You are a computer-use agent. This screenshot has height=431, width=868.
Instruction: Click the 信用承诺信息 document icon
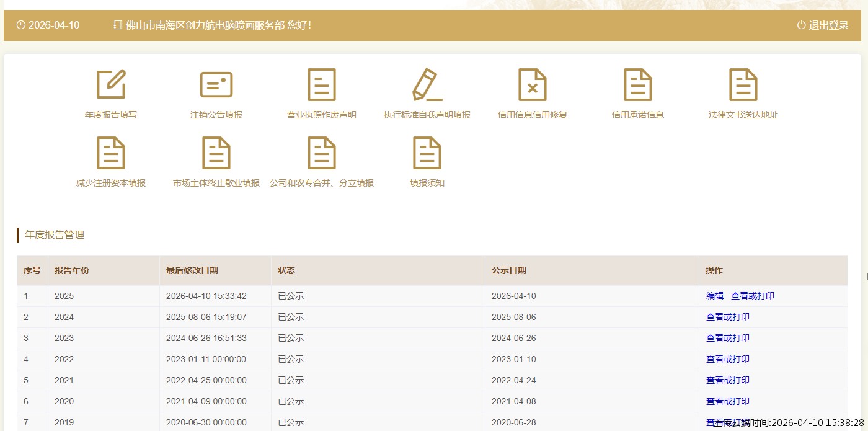tap(638, 85)
